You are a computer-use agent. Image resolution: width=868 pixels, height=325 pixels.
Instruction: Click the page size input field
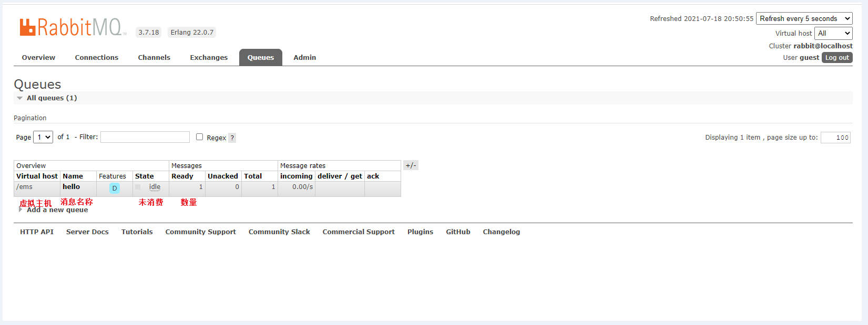835,138
